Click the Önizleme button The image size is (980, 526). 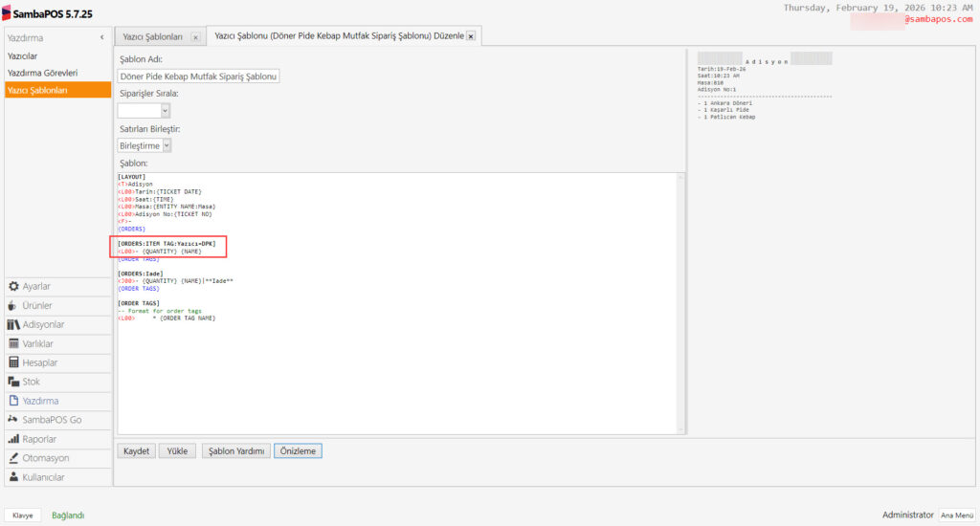click(298, 450)
